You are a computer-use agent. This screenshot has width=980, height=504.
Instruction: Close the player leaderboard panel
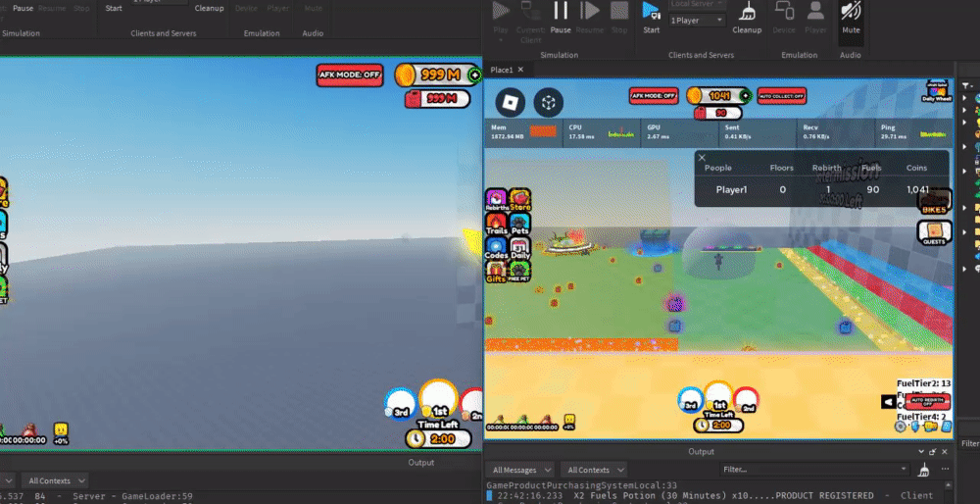(x=702, y=158)
